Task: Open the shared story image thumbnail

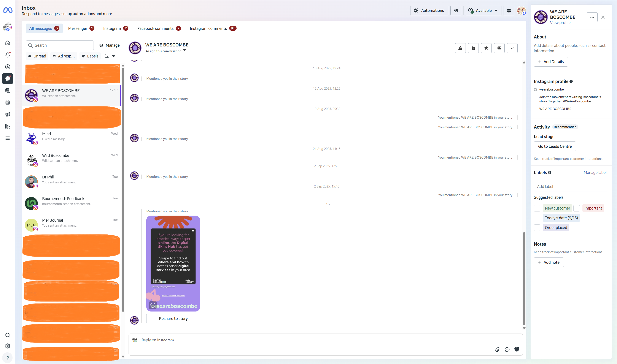Action: [173, 264]
